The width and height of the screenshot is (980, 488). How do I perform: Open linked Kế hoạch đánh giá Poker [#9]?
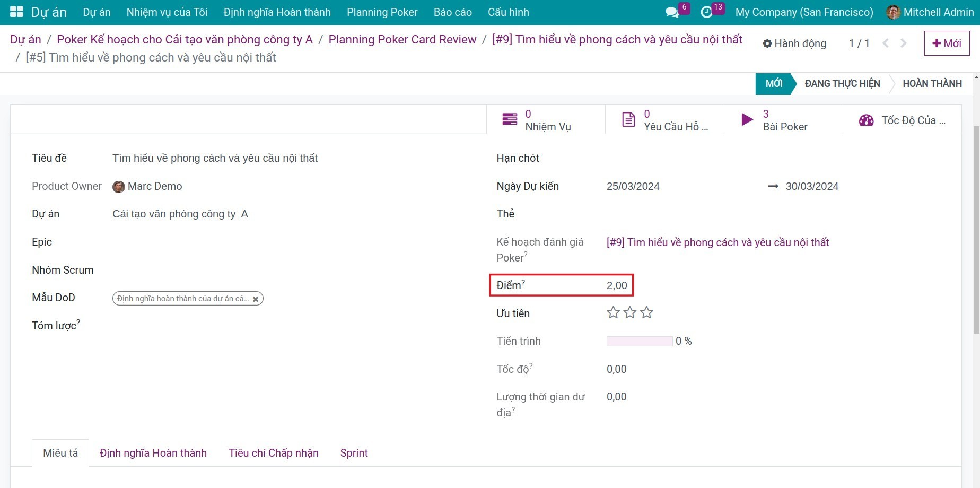tap(717, 242)
